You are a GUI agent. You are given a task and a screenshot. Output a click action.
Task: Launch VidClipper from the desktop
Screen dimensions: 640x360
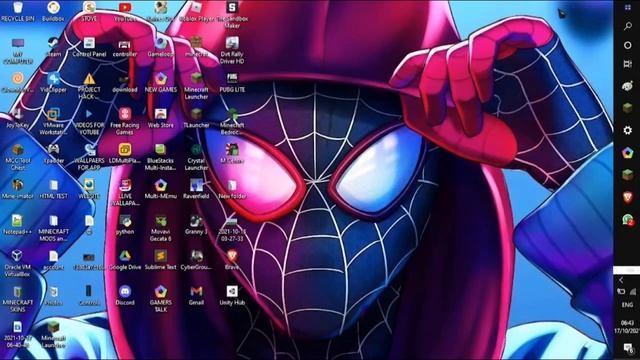coord(53,82)
